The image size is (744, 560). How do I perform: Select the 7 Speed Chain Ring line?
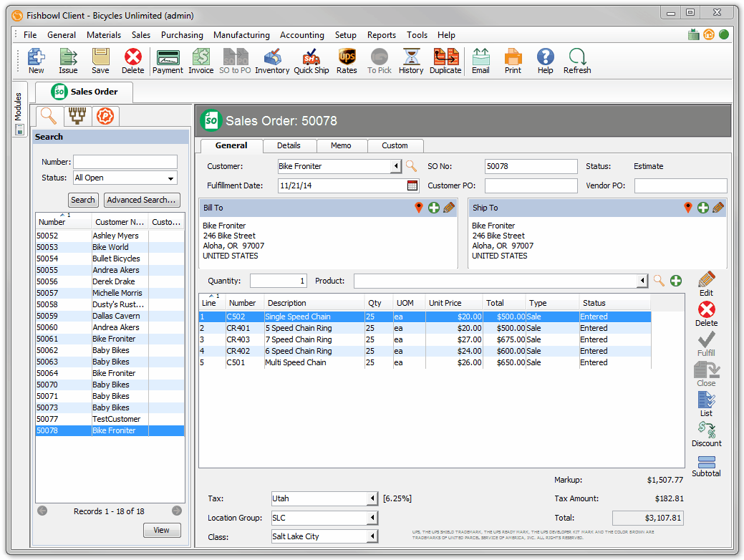point(425,339)
